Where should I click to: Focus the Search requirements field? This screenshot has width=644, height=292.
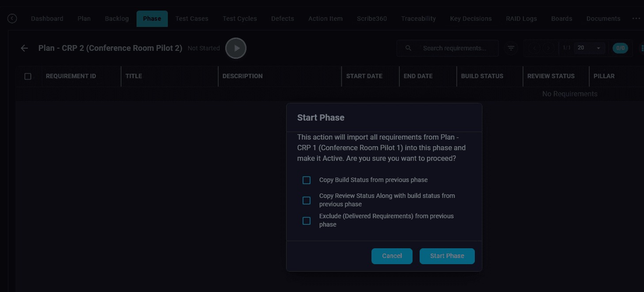click(447, 48)
